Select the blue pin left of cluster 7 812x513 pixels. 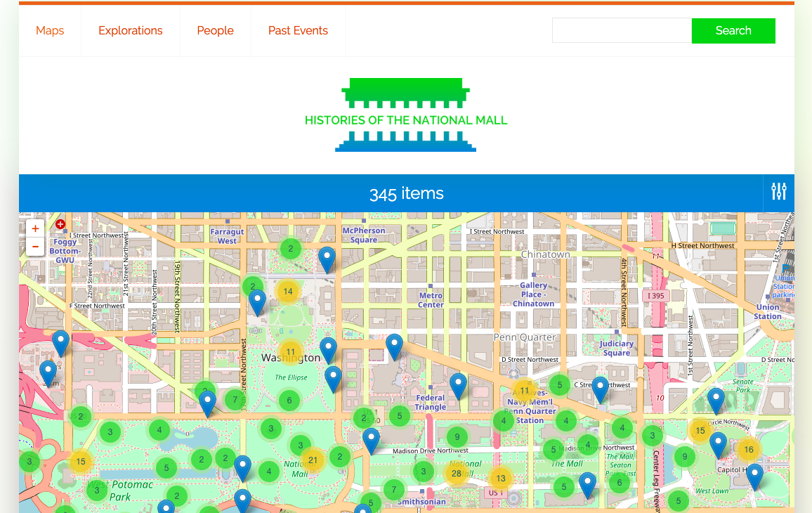point(208,403)
